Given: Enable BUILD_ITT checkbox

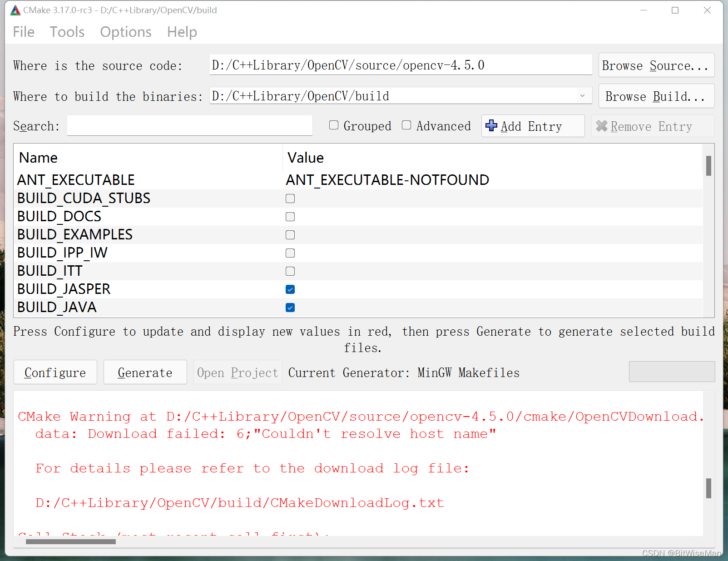Looking at the screenshot, I should pos(290,271).
